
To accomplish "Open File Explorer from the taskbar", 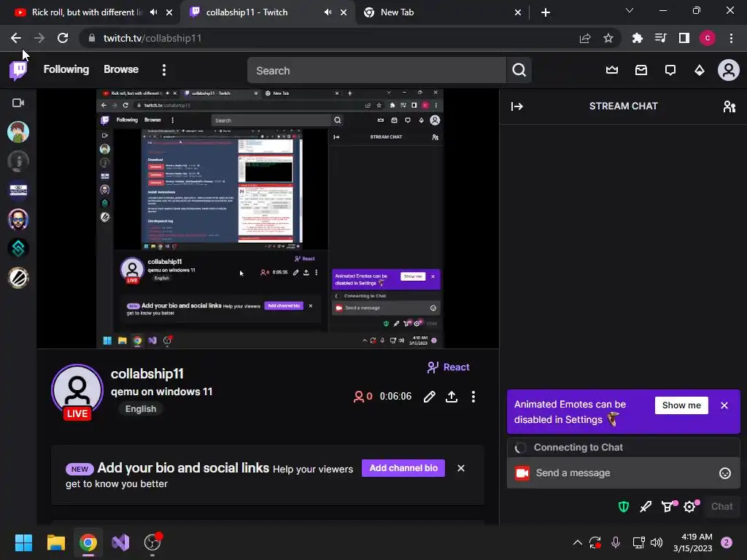I will pyautogui.click(x=55, y=542).
